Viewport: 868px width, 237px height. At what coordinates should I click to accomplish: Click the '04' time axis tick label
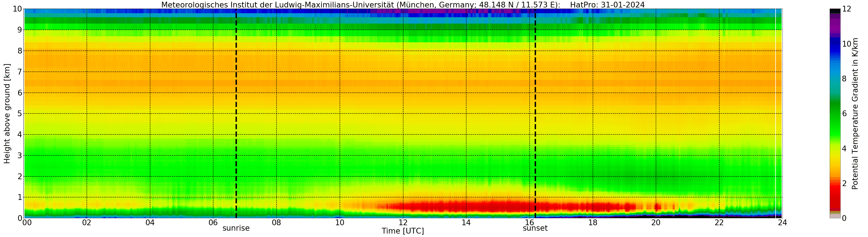pos(150,223)
